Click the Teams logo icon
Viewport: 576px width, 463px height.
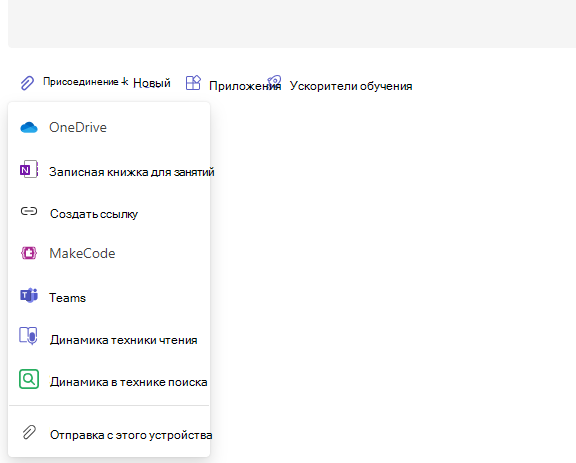pyautogui.click(x=29, y=296)
